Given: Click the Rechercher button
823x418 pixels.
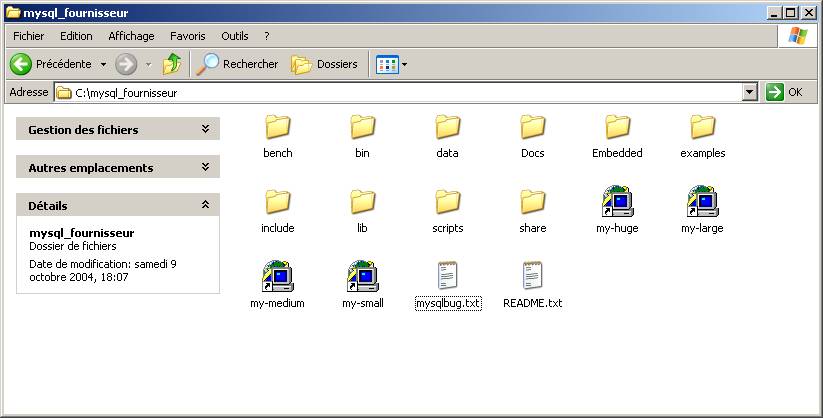Looking at the screenshot, I should (238, 64).
